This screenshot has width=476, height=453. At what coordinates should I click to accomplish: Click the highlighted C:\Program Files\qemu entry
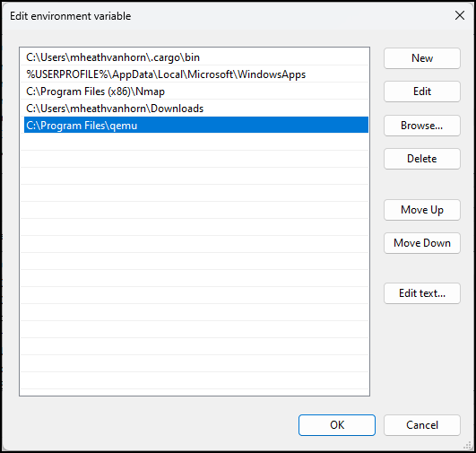(x=196, y=126)
